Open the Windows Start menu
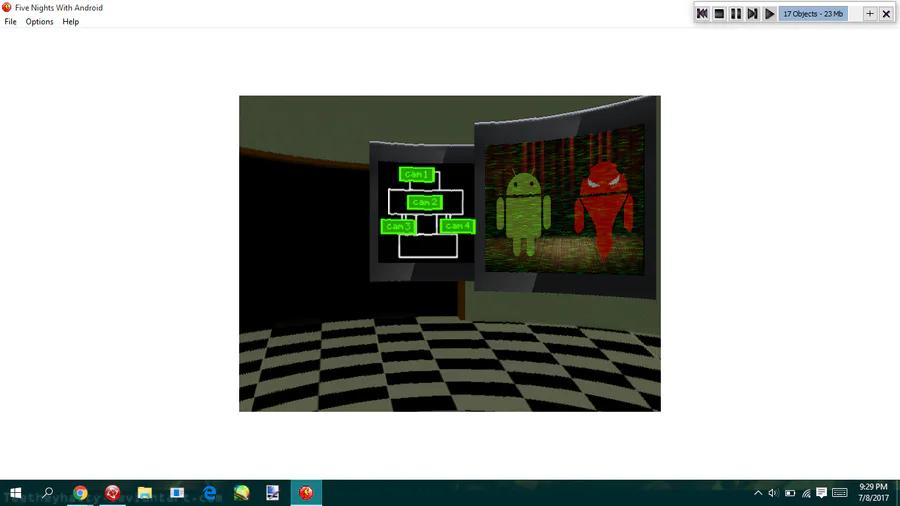 pyautogui.click(x=15, y=493)
